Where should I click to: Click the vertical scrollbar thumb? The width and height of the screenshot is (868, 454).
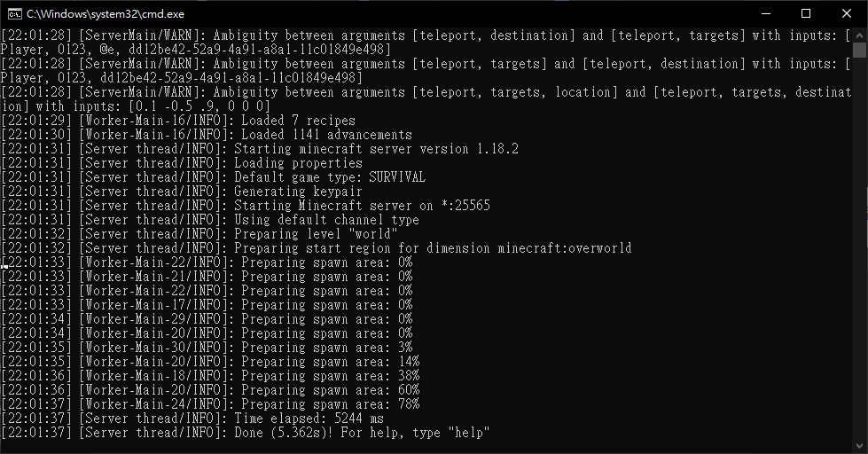pyautogui.click(x=860, y=50)
